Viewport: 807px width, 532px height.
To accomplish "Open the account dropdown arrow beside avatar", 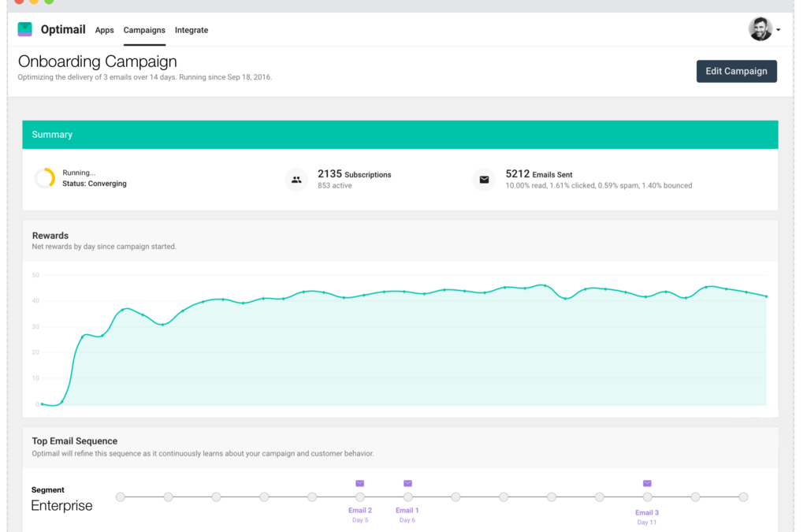I will click(779, 30).
